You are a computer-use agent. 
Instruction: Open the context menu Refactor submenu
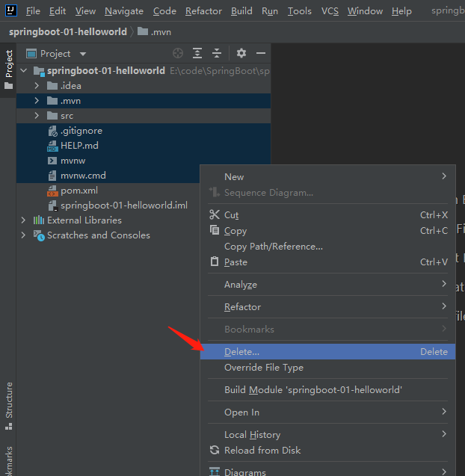tap(327, 307)
